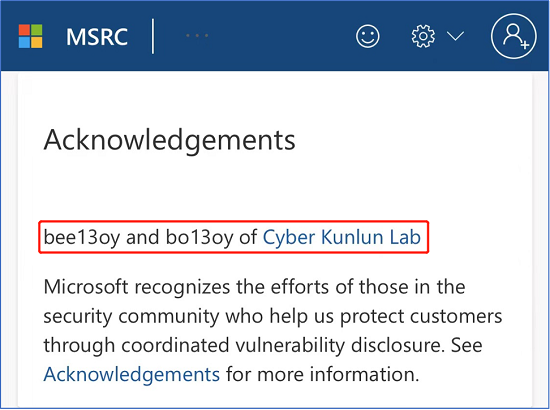Screen dimensions: 550x410
Task: Click the vertical divider after MSRC
Action: point(153,36)
